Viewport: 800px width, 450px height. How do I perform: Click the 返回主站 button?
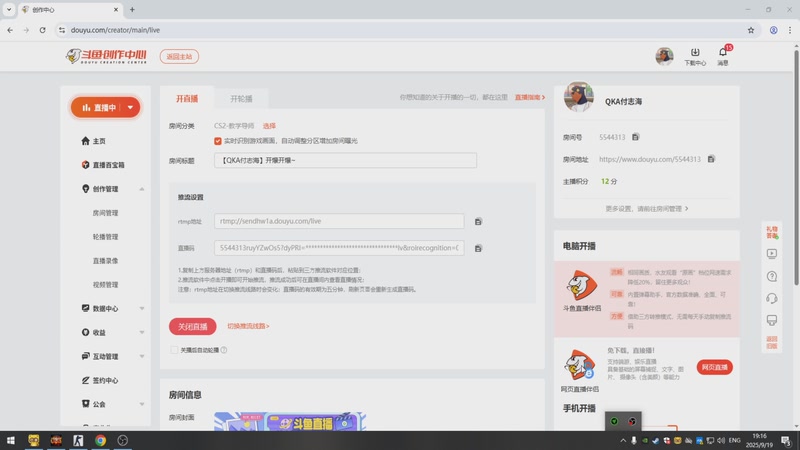coord(179,57)
